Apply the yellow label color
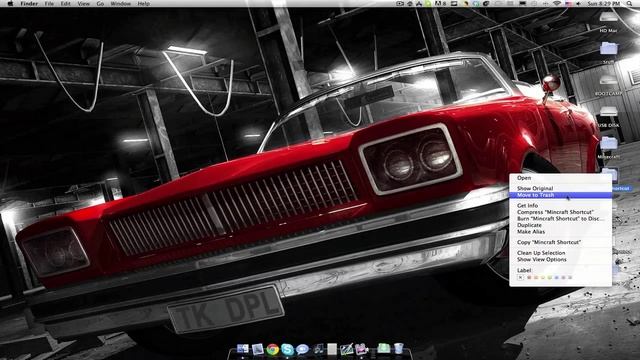Image resolution: width=640 pixels, height=360 pixels. coord(543,278)
